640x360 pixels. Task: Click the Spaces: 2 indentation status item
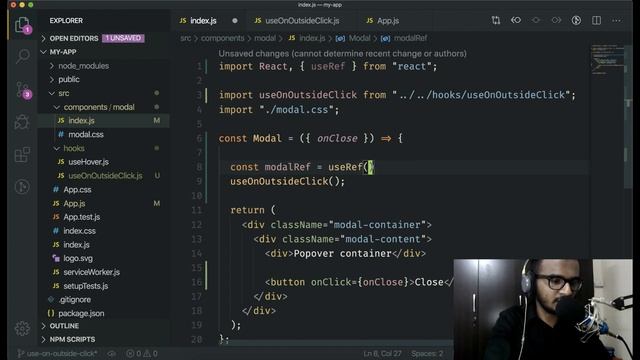pos(427,353)
